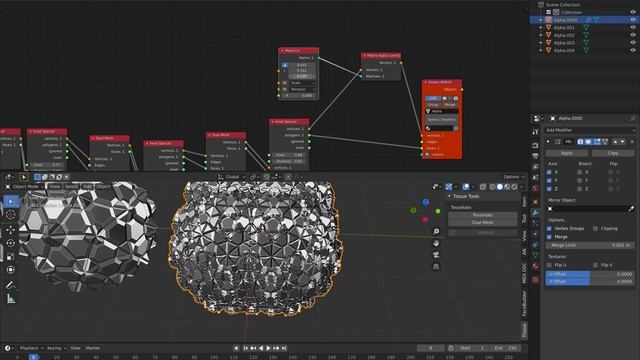Expand Alpha.003 in the outliner

[x=541, y=42]
